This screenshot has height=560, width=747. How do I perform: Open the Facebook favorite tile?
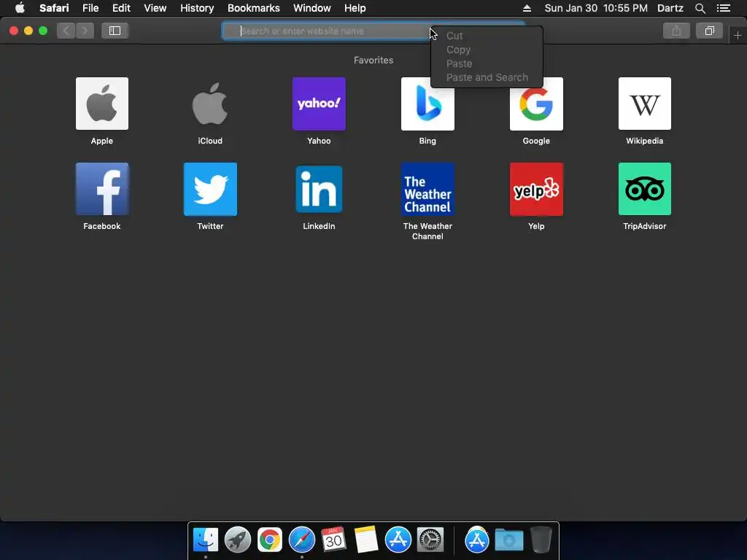tap(102, 189)
